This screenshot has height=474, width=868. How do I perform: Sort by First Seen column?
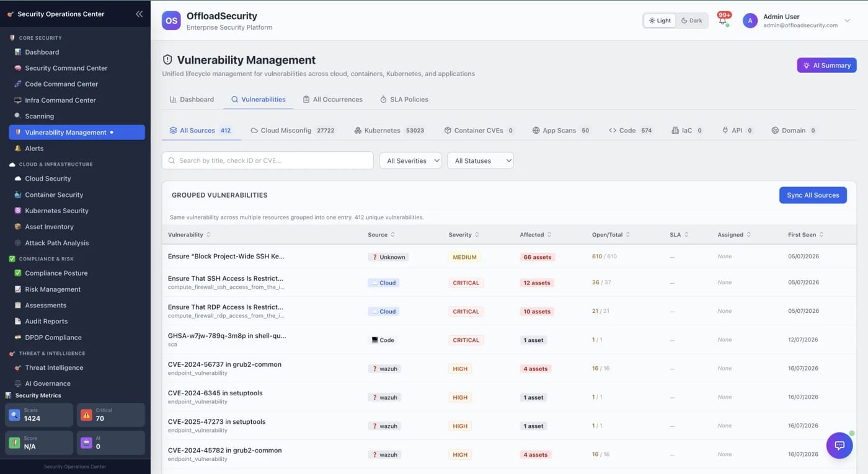coord(806,235)
